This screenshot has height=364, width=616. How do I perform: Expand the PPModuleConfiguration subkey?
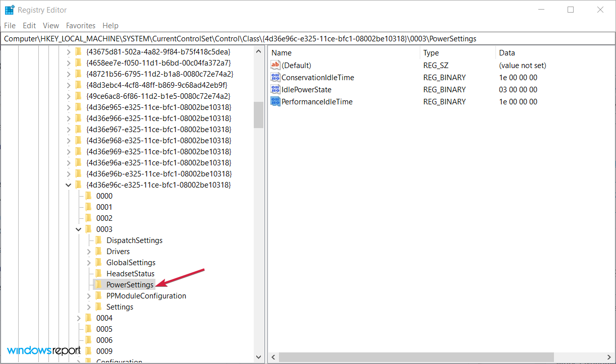click(89, 295)
